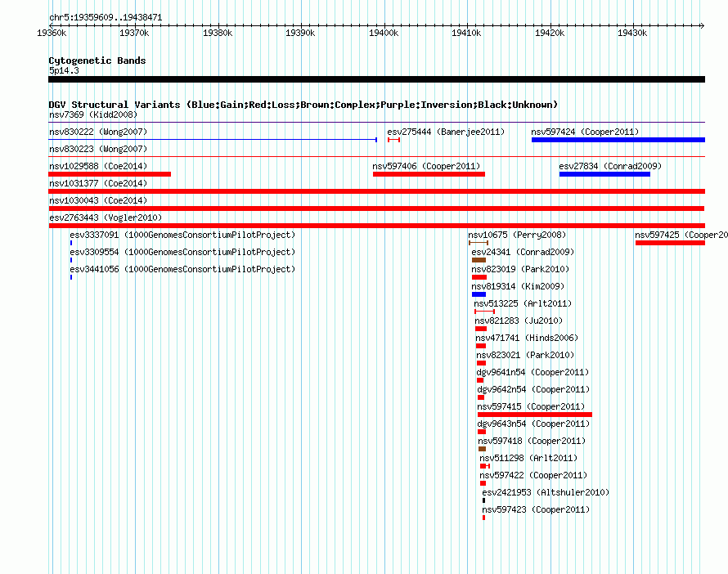Click the nsv597406 (Cooper2011) label

(x=426, y=166)
